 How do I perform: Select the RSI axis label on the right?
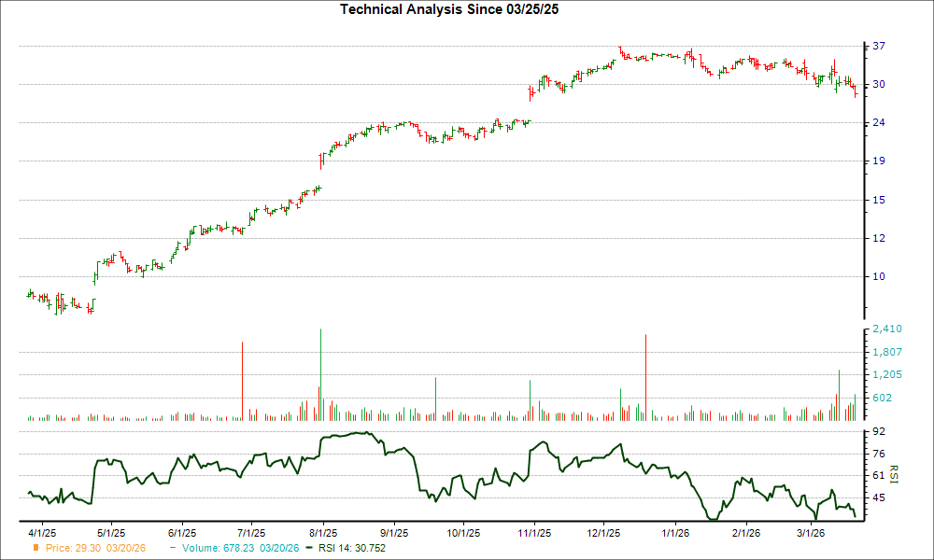coord(894,473)
